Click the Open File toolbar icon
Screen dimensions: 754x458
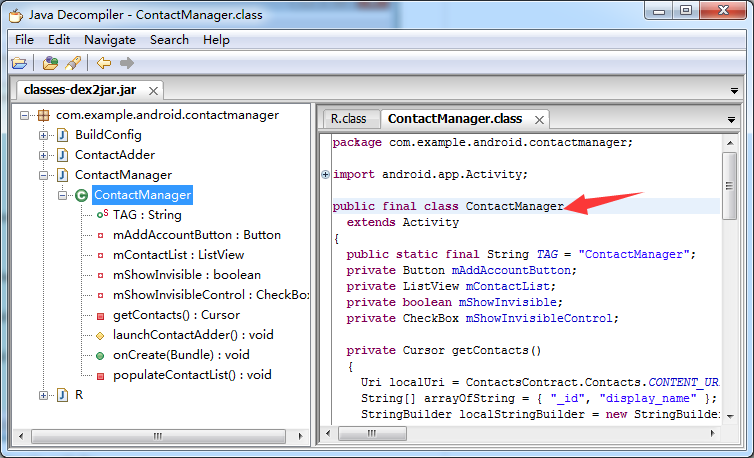click(19, 63)
